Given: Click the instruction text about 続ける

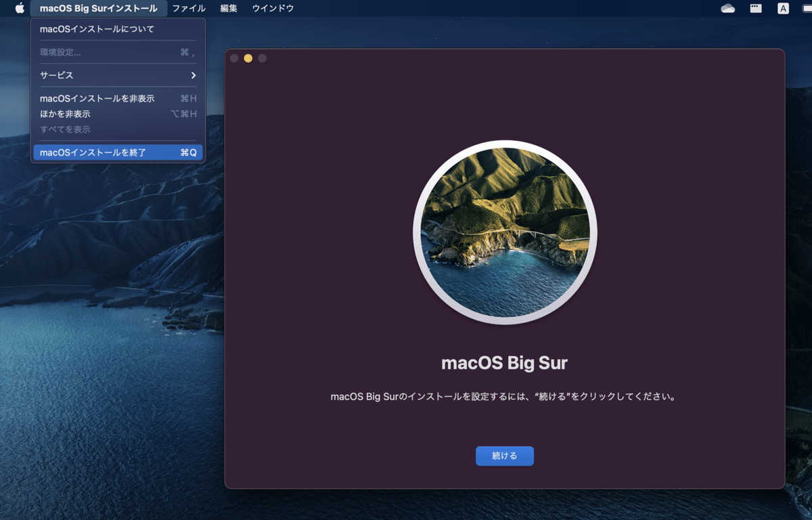Looking at the screenshot, I should pos(503,397).
